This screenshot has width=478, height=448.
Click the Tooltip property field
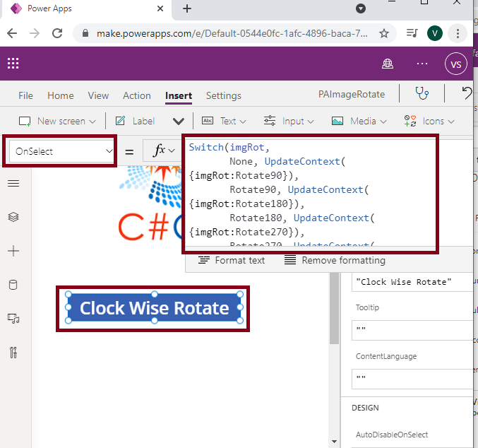tap(412, 330)
